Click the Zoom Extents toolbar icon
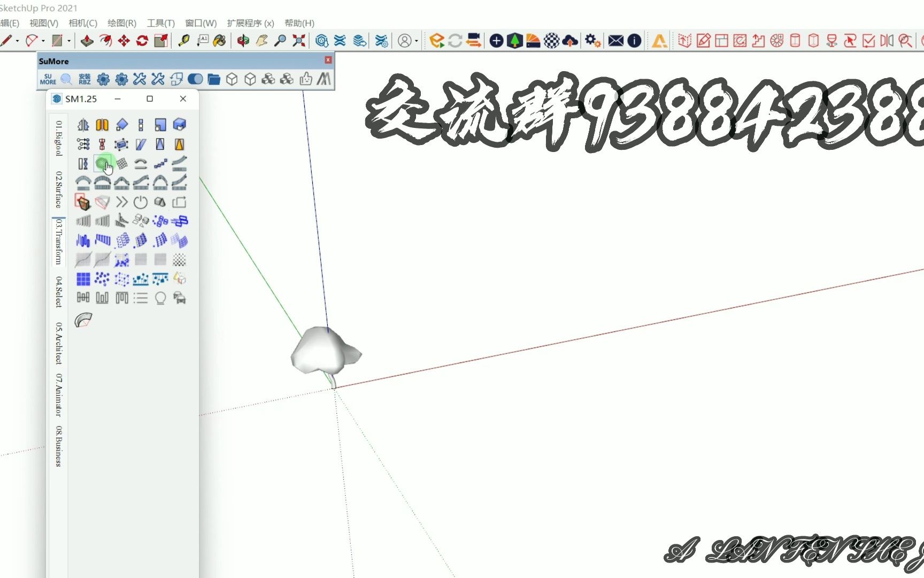This screenshot has width=924, height=578. click(x=298, y=41)
